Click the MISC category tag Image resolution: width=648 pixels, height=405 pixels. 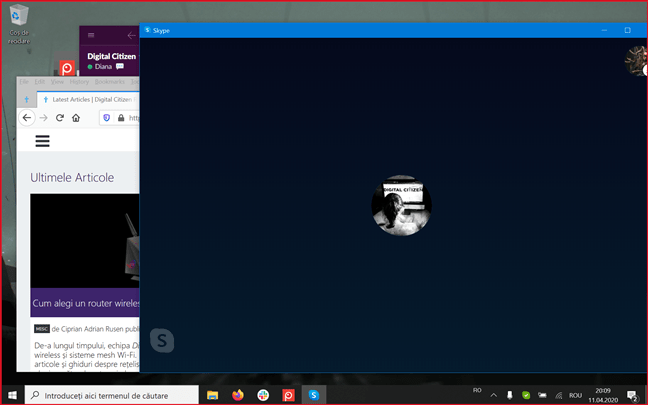(42, 329)
